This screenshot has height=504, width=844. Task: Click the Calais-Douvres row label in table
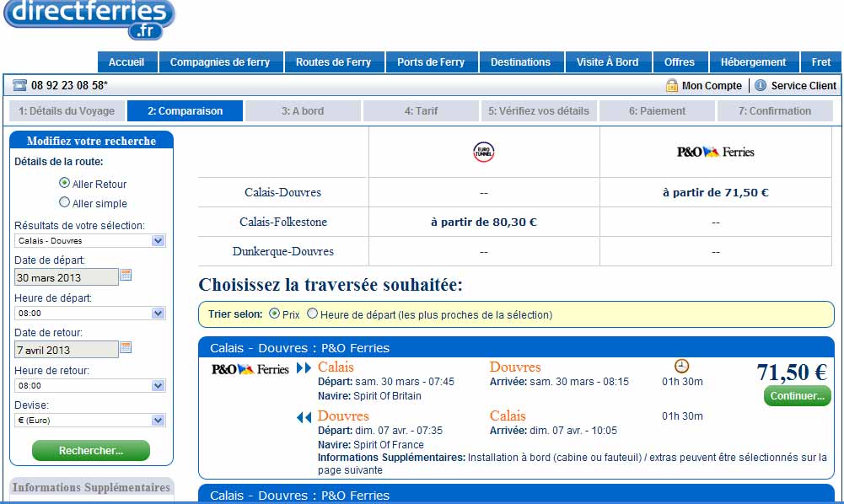(x=282, y=192)
